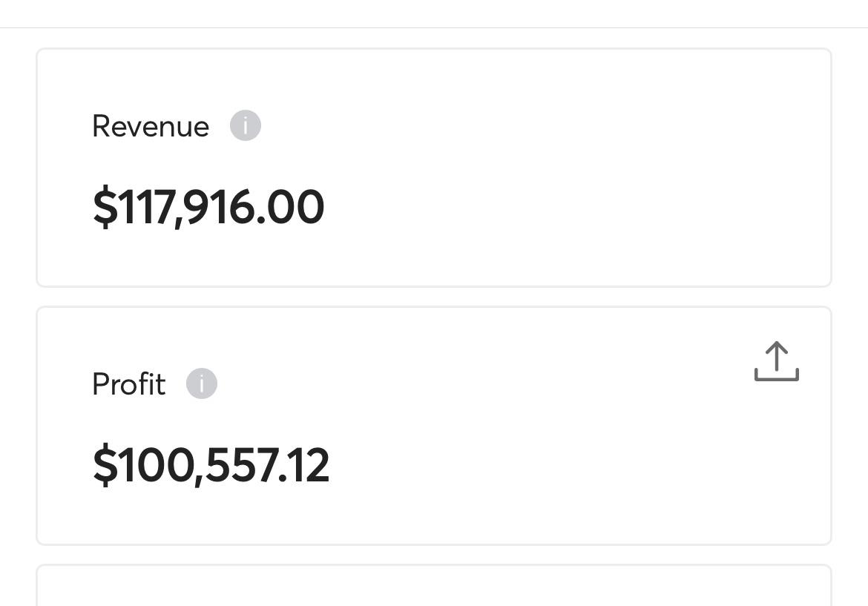Click the info icon next to Revenue
The height and width of the screenshot is (606, 868).
coord(246,125)
